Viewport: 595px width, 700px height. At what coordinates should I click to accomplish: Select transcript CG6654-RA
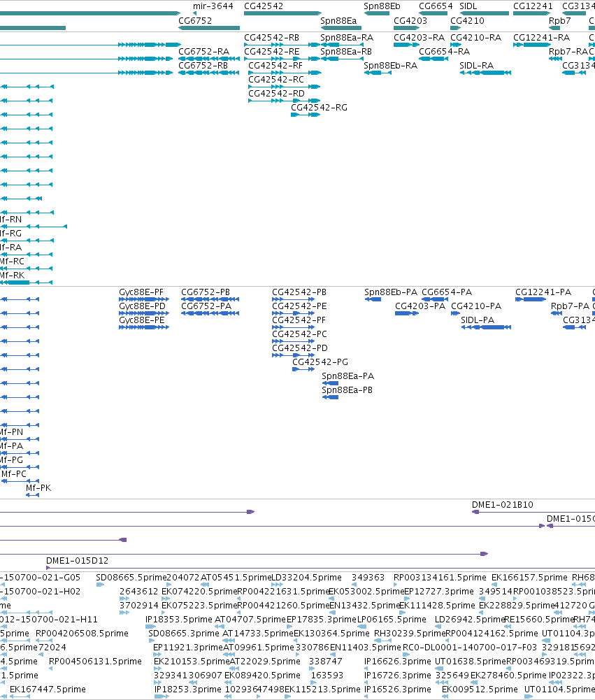point(433,59)
